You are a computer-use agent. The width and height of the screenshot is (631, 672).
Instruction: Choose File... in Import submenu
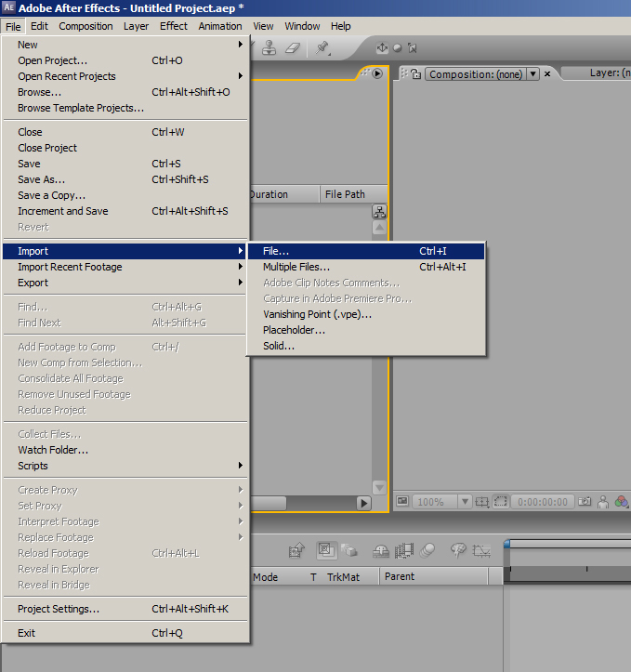click(x=366, y=251)
